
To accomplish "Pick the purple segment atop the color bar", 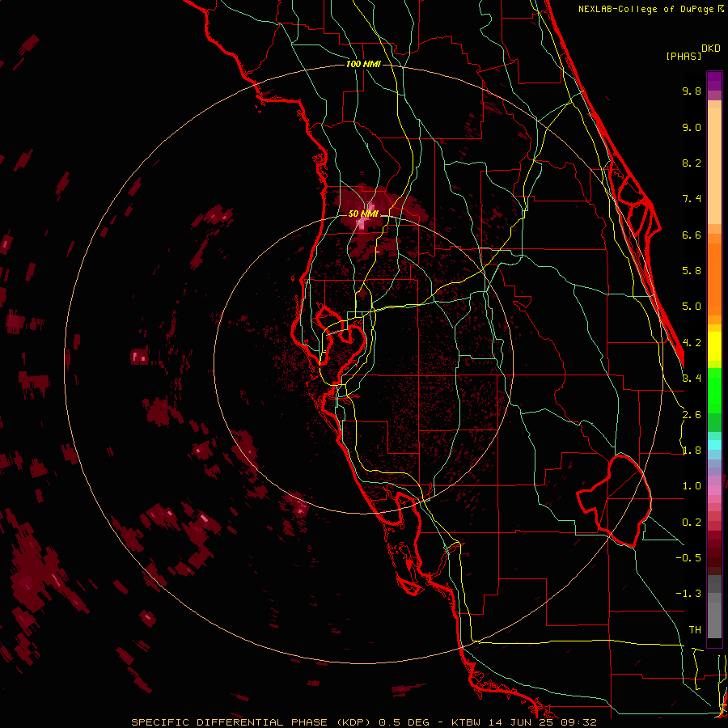I will 714,81.
